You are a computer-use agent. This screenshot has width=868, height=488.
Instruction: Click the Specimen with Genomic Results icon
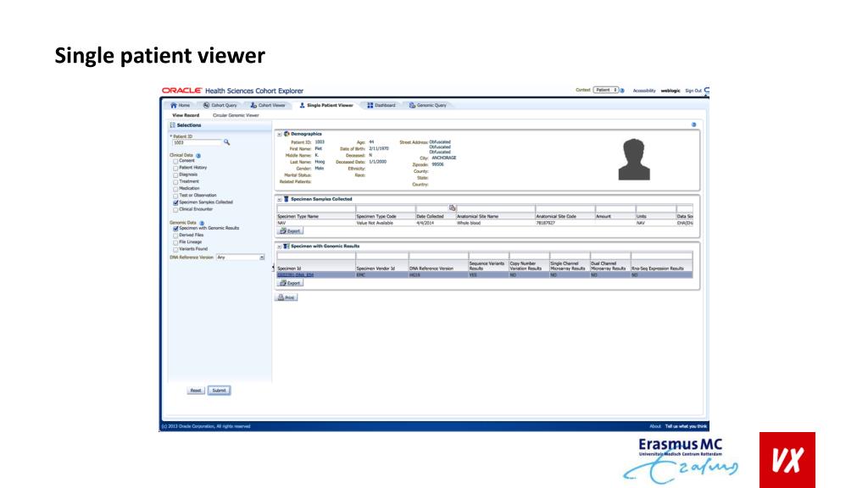coord(287,247)
